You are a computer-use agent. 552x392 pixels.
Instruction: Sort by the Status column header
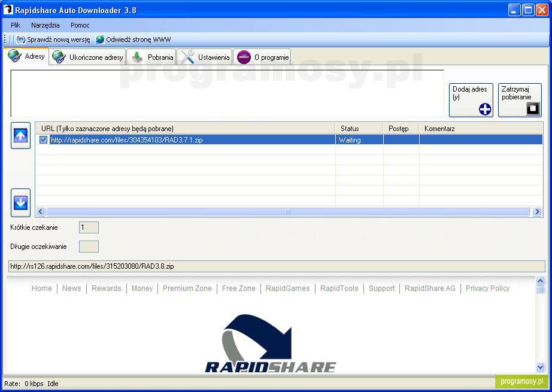point(359,129)
